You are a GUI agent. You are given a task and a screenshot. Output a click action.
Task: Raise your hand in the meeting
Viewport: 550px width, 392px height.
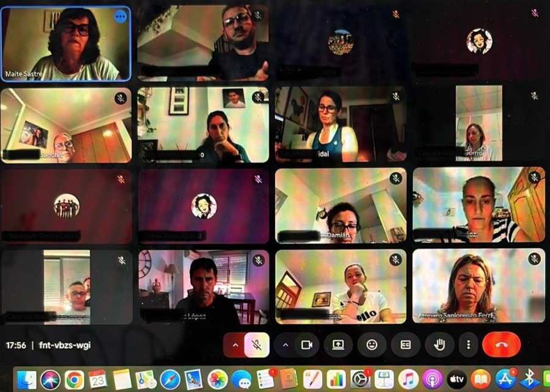[x=439, y=345]
